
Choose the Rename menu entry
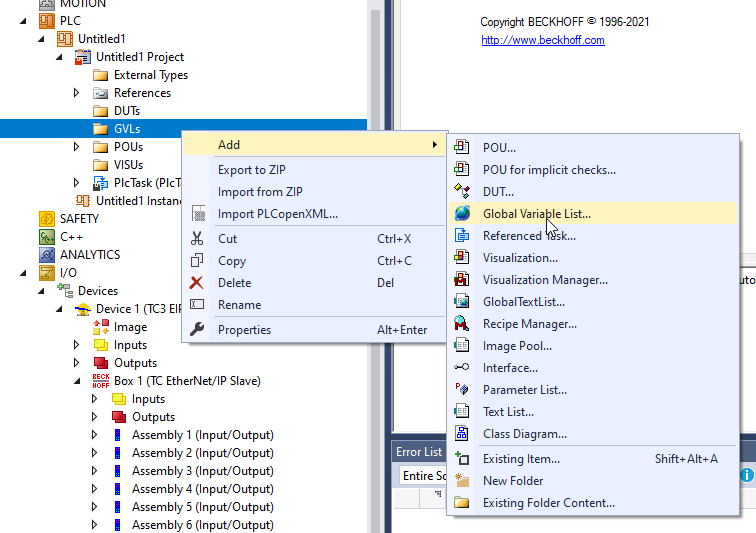pyautogui.click(x=314, y=305)
